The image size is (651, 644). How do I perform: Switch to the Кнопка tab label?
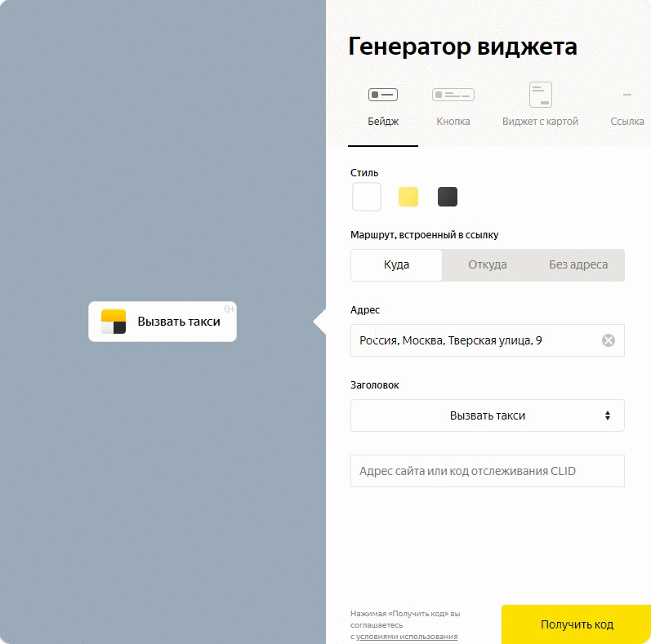[x=453, y=121]
